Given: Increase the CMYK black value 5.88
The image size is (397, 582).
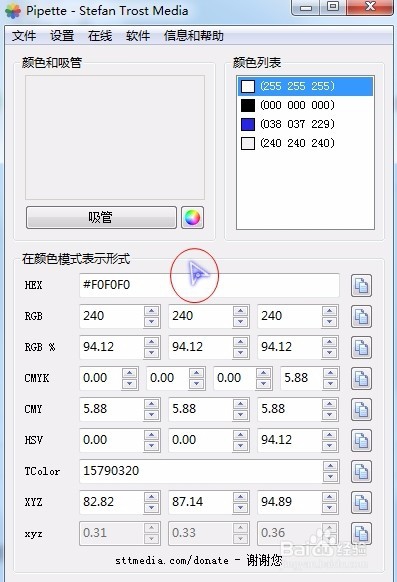Looking at the screenshot, I should point(330,373).
